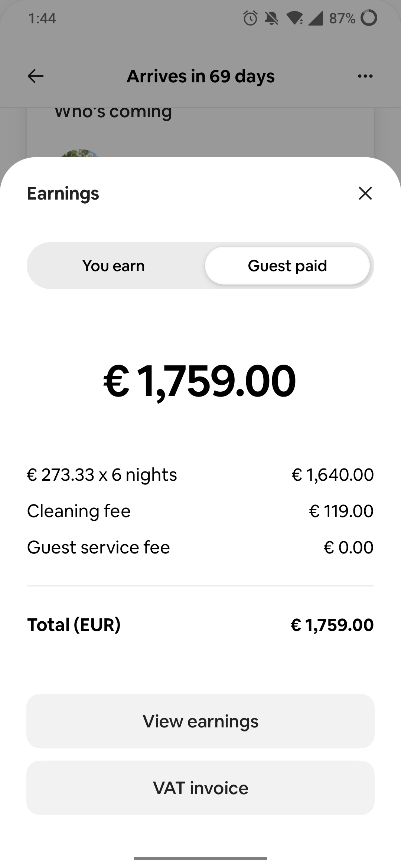Tap the battery ring indicator
Screen dimensions: 401x868
click(x=369, y=18)
